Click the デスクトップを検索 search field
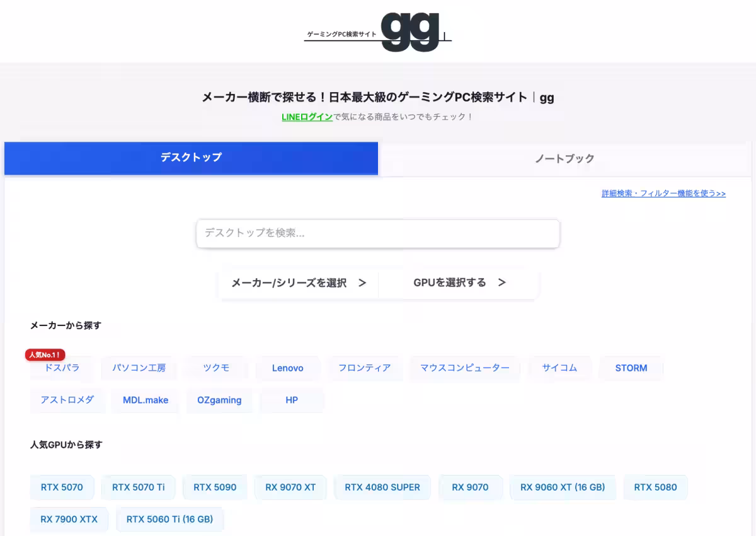This screenshot has width=756, height=536. click(378, 233)
